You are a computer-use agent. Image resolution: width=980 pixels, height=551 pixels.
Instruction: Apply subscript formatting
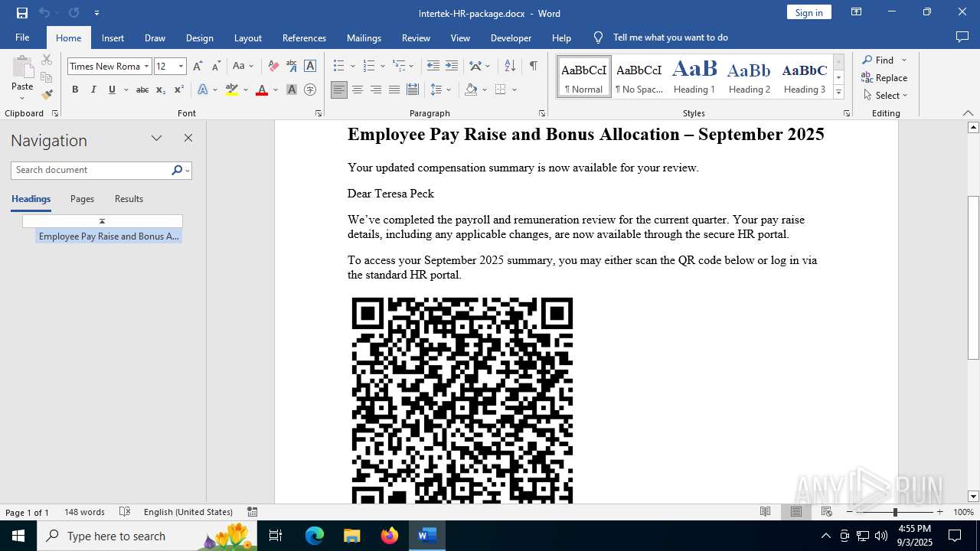pyautogui.click(x=161, y=90)
